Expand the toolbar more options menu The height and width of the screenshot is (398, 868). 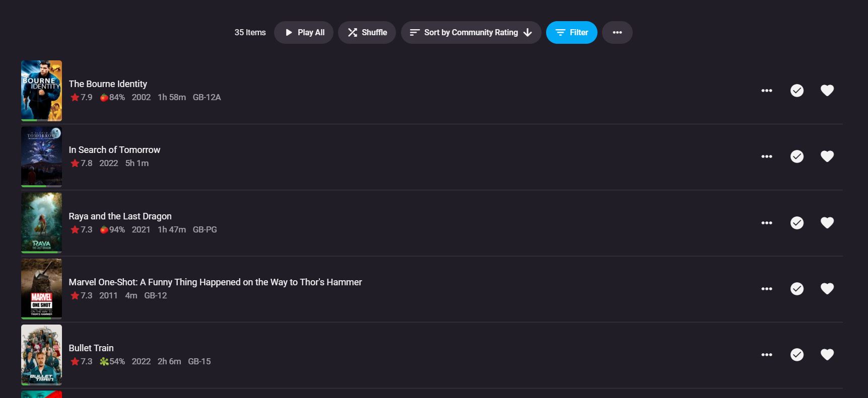click(x=617, y=33)
